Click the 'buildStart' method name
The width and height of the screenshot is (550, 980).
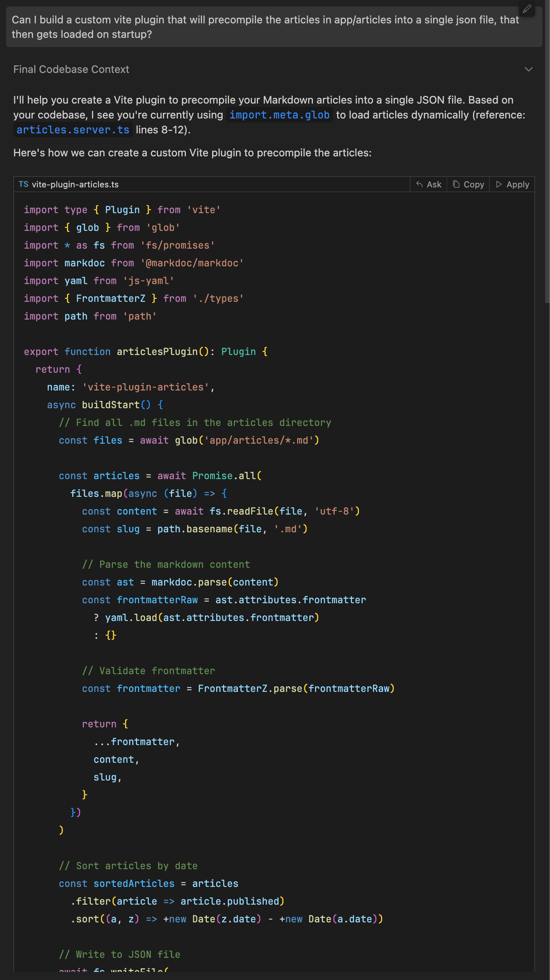click(x=111, y=405)
